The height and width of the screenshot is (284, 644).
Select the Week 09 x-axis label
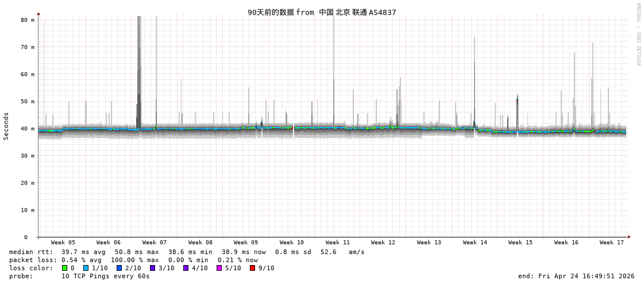(246, 243)
